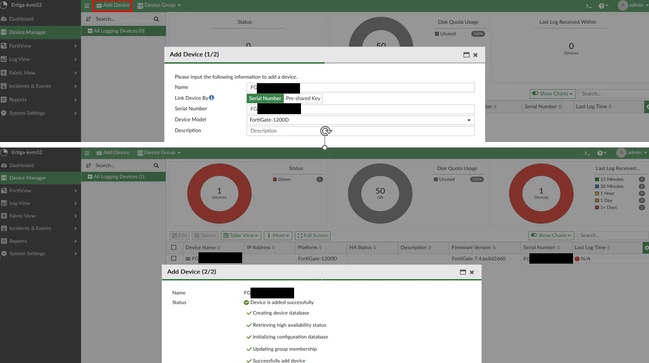Click Fabric View icon in lower screenshot sidebar
This screenshot has width=649, height=363.
point(4,216)
